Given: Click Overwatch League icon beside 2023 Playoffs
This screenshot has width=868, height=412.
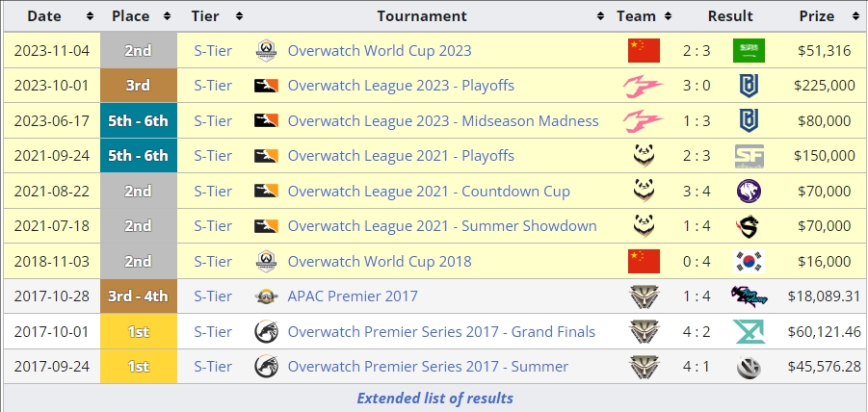Looking at the screenshot, I should click(x=266, y=86).
